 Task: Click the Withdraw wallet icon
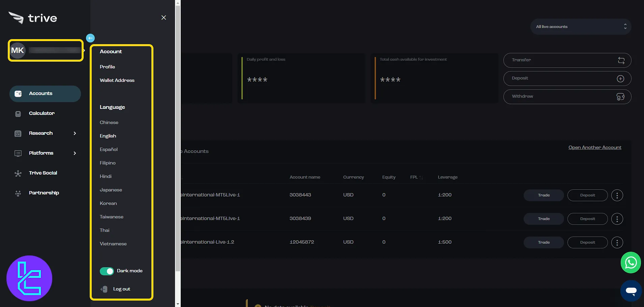[620, 97]
